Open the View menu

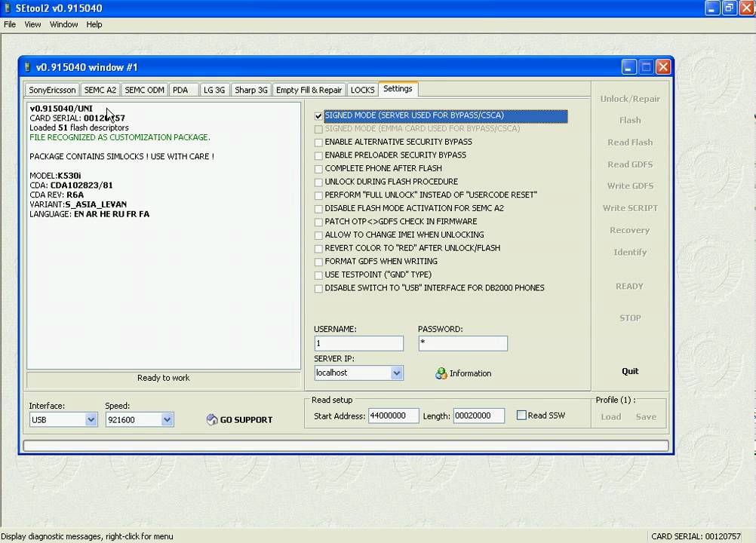32,24
